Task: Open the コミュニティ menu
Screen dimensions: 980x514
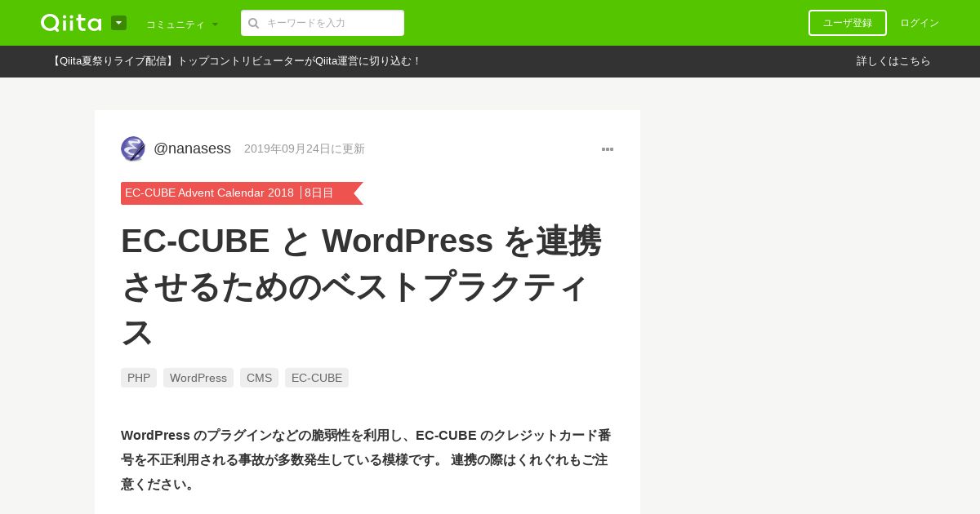Action: pos(182,24)
